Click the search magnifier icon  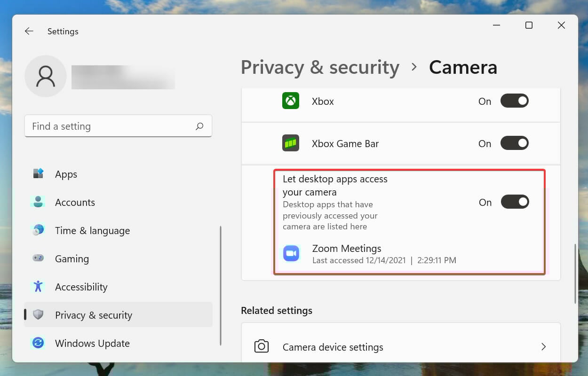tap(199, 126)
